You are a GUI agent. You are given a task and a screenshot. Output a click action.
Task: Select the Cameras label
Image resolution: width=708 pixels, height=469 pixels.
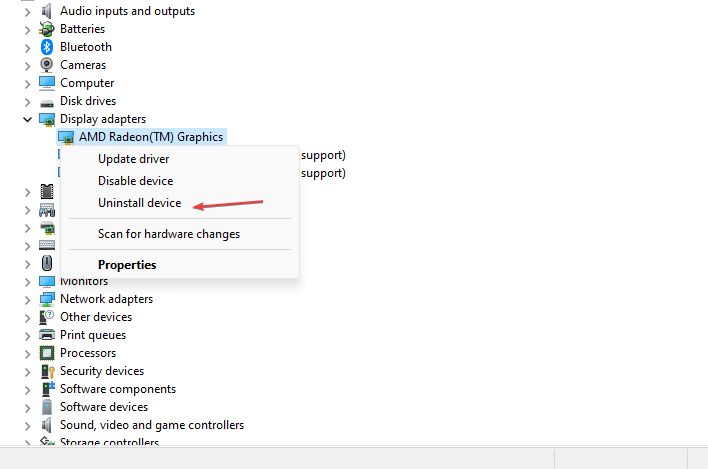tap(83, 65)
